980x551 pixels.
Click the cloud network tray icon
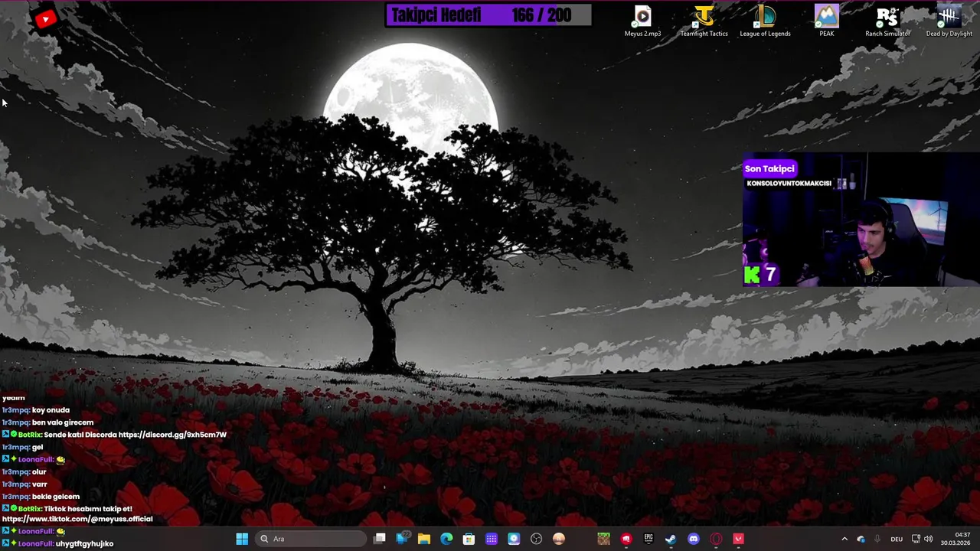pyautogui.click(x=861, y=539)
